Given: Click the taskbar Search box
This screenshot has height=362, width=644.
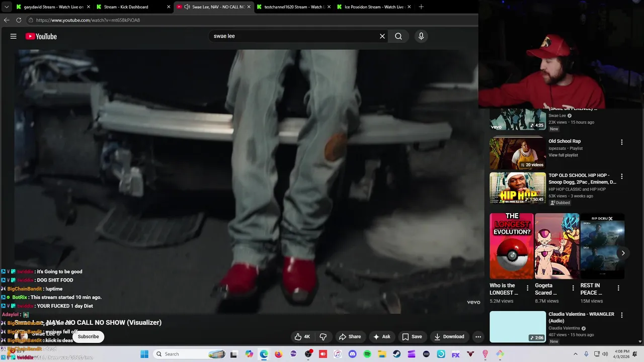Looking at the screenshot, I should [190, 354].
